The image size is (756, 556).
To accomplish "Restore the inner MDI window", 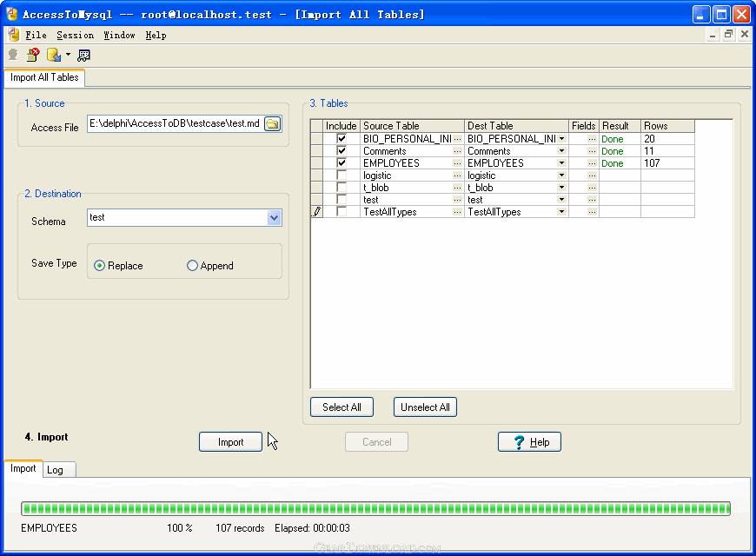I will (728, 34).
